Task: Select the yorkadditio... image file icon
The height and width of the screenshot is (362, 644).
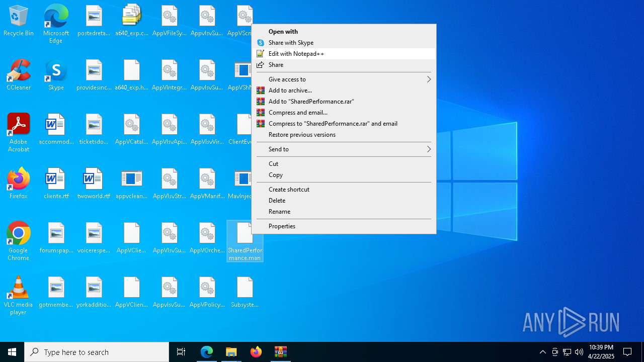Action: 94,293
